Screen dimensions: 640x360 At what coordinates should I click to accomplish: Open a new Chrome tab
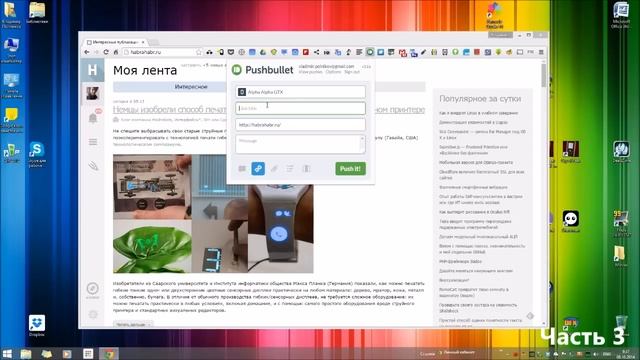(x=153, y=42)
